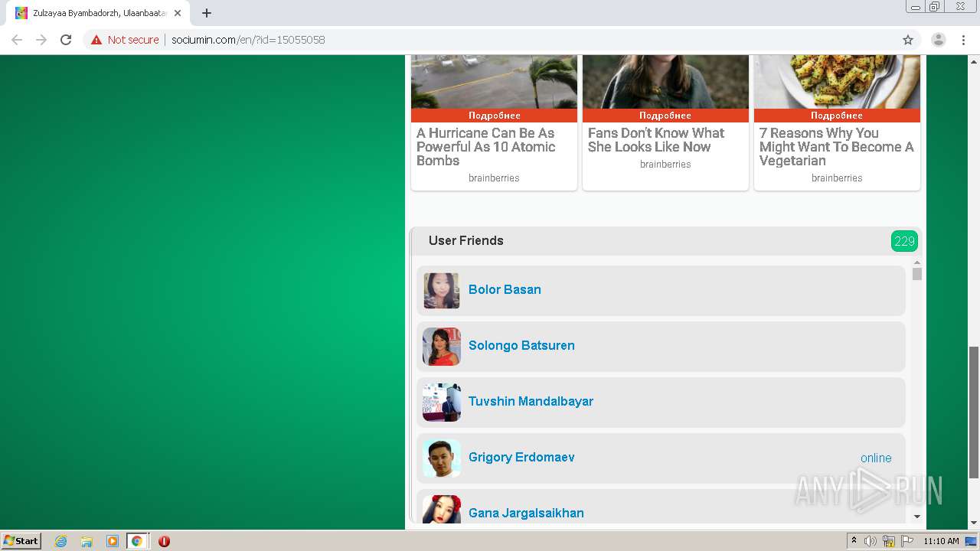Show hidden system tray icons
Screen dimensions: 980x551
tap(854, 541)
